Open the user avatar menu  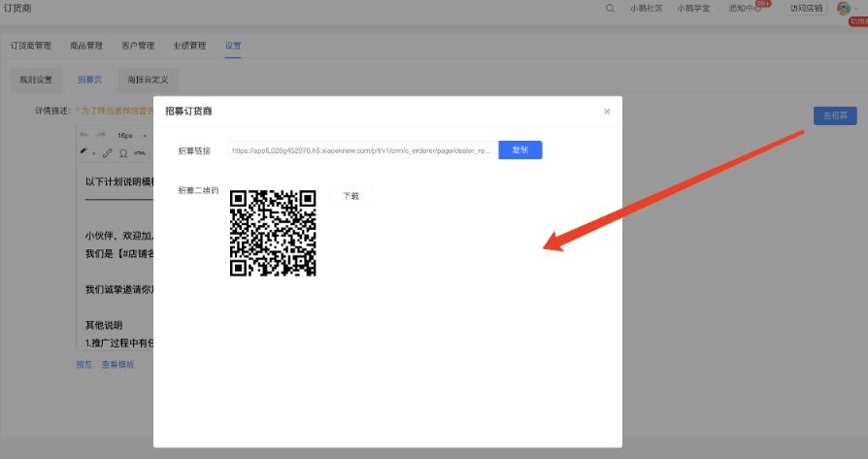843,9
